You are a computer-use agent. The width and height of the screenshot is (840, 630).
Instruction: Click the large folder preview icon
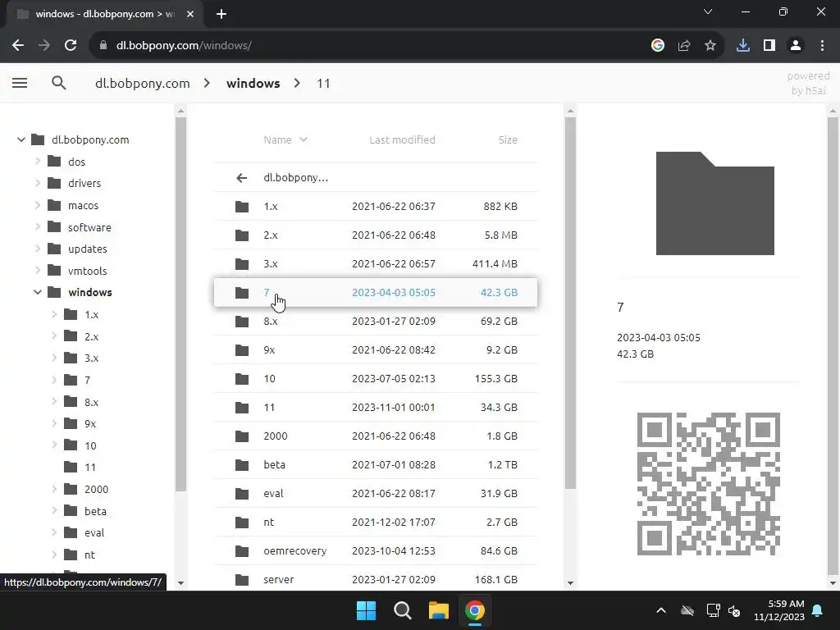pyautogui.click(x=715, y=203)
